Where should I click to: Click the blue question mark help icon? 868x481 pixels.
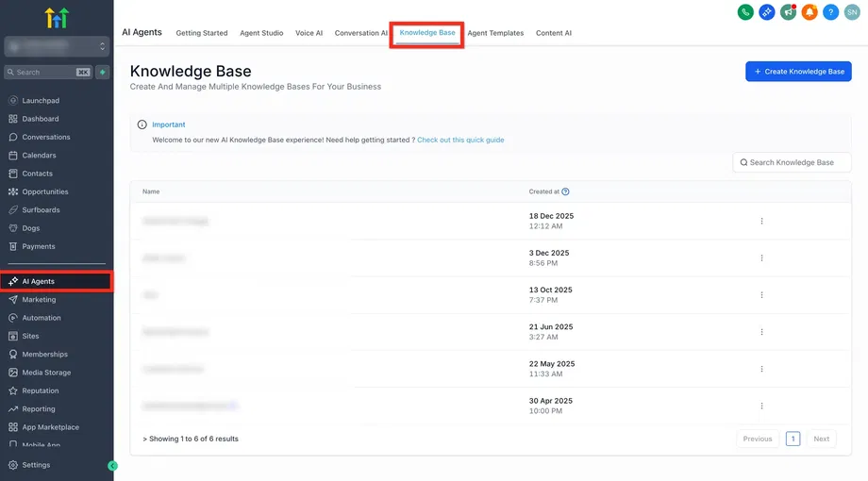(830, 12)
